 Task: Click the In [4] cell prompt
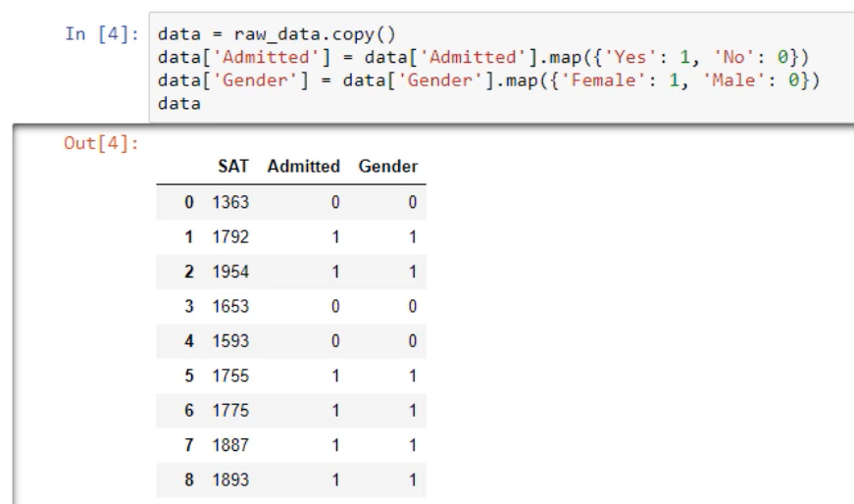(x=103, y=33)
